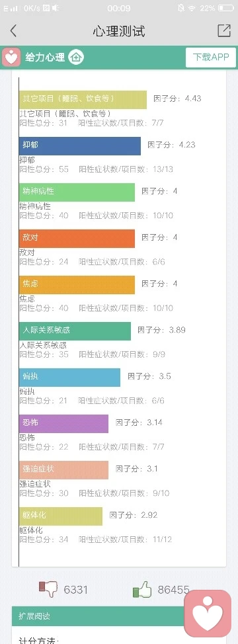Tap the thumbs down icon
Viewport: 238px width, 644px height.
click(x=48, y=589)
